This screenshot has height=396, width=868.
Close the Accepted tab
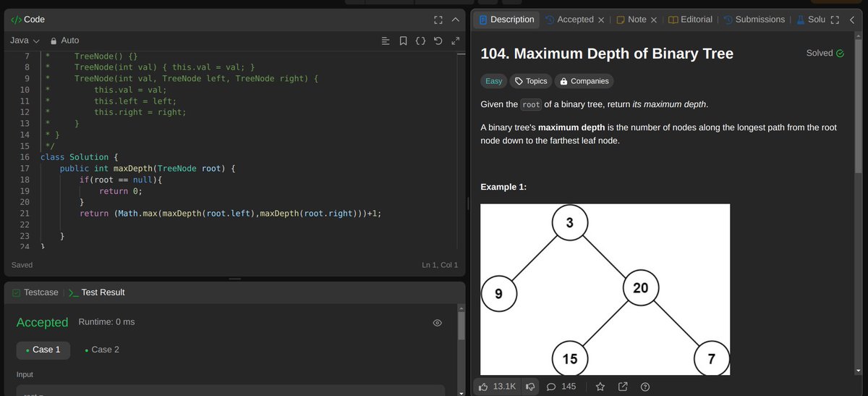pos(601,20)
